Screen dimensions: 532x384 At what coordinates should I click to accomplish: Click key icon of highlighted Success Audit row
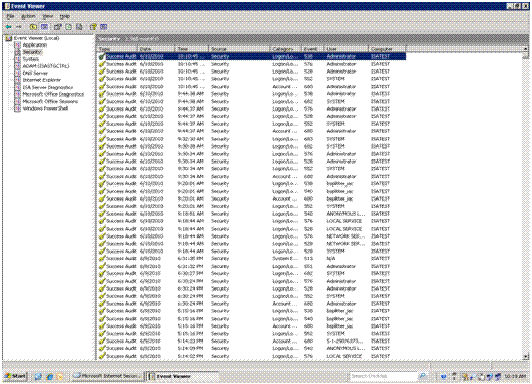[102, 57]
